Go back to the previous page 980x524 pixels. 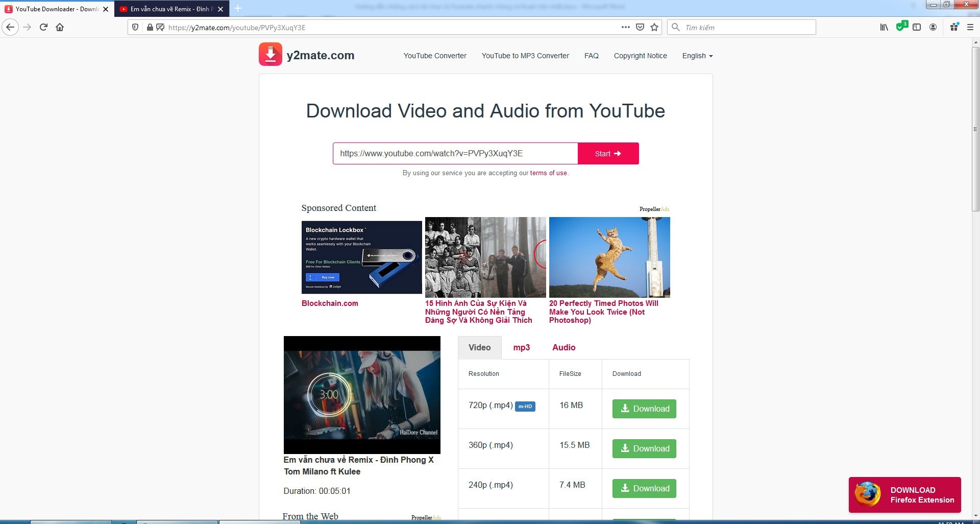click(x=10, y=27)
